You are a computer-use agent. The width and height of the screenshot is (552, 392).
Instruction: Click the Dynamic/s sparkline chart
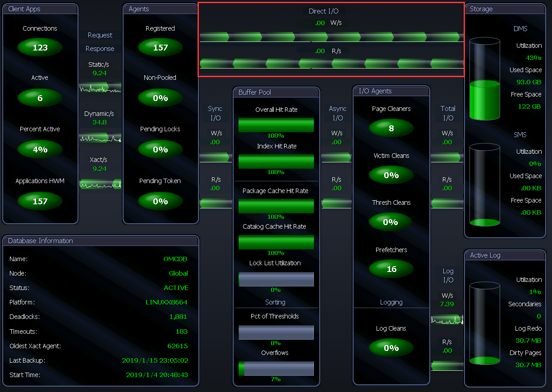coord(100,138)
